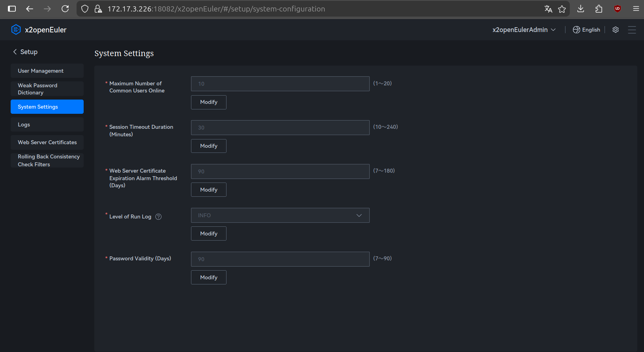Viewport: 644px width, 352px height.
Task: Click the uBlock Origin extension icon
Action: point(617,9)
